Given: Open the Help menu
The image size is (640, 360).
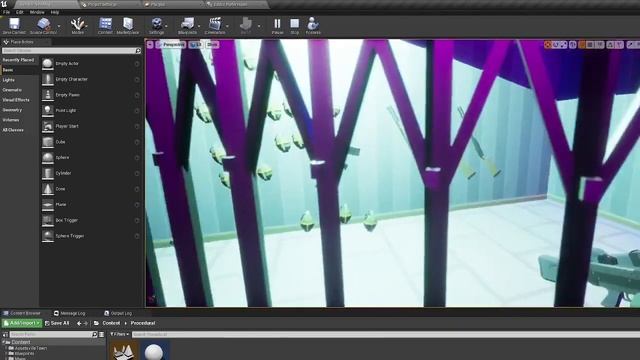Looking at the screenshot, I should pos(55,12).
